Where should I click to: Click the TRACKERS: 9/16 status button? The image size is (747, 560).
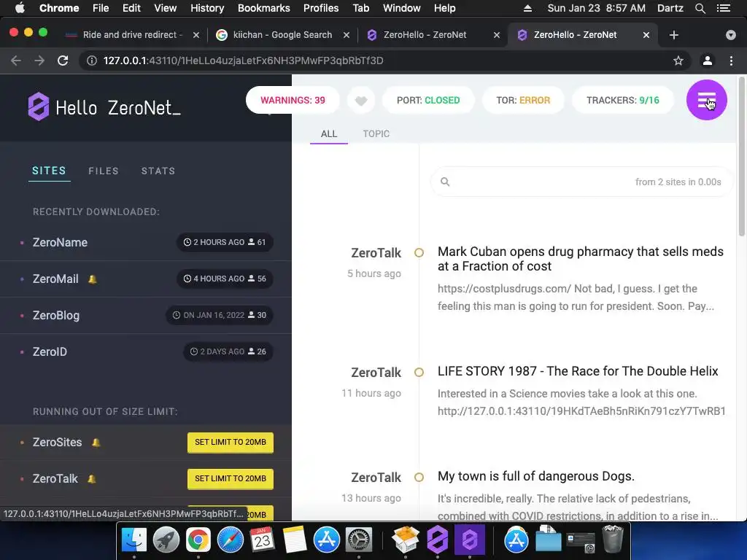coord(623,101)
